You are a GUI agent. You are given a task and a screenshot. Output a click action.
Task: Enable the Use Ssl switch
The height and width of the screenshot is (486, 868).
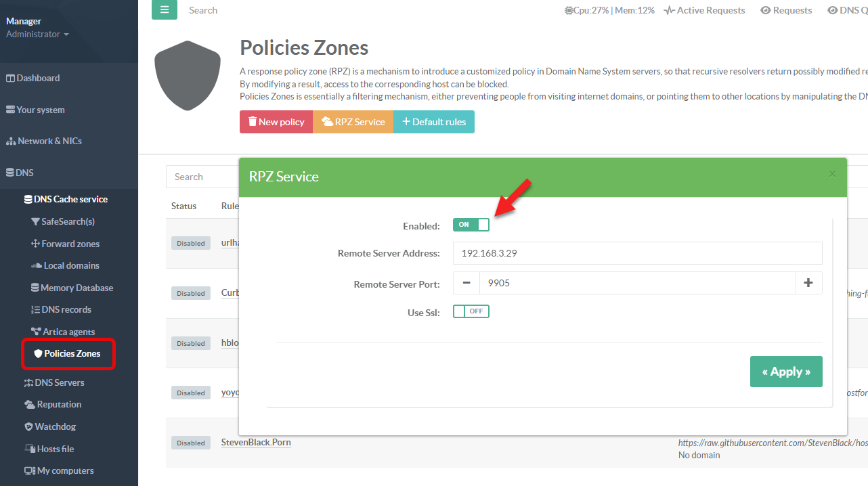[x=471, y=311]
